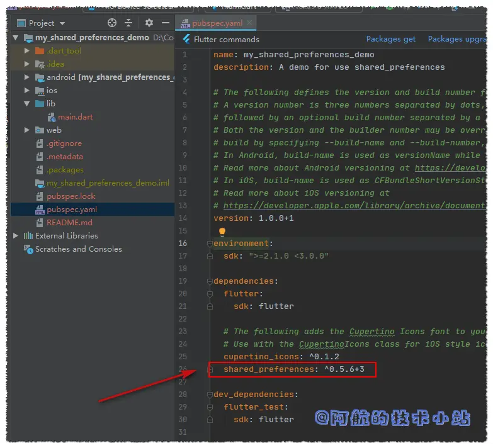Click the External Libraries bars icon
The image size is (493, 448).
pyautogui.click(x=28, y=235)
